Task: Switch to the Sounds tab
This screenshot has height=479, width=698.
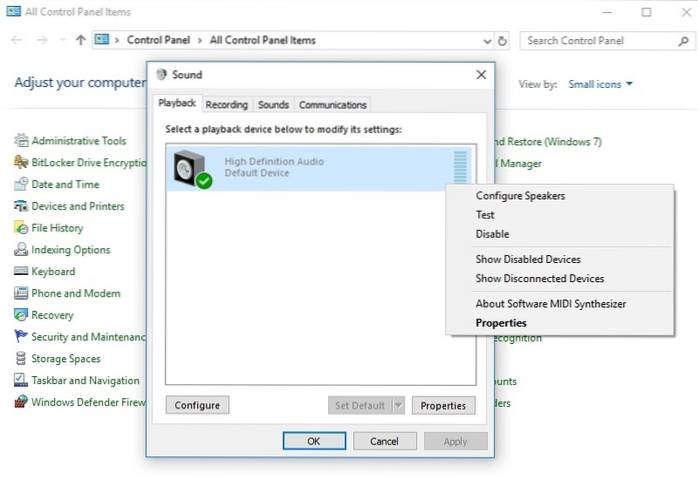Action: 273,105
